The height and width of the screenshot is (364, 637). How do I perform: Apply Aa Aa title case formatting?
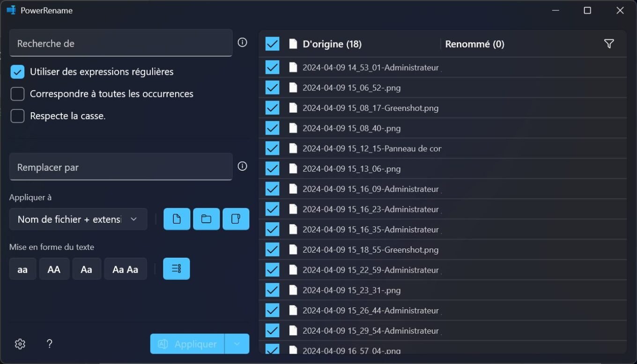coord(126,269)
